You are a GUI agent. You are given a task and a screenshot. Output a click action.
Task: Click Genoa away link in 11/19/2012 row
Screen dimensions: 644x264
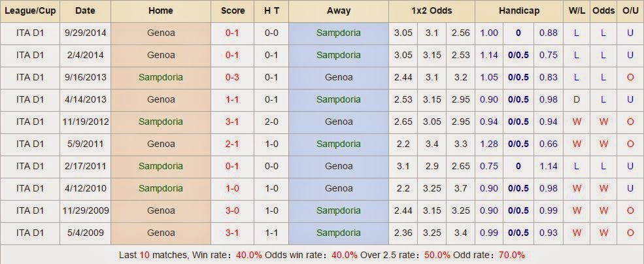[x=338, y=122]
